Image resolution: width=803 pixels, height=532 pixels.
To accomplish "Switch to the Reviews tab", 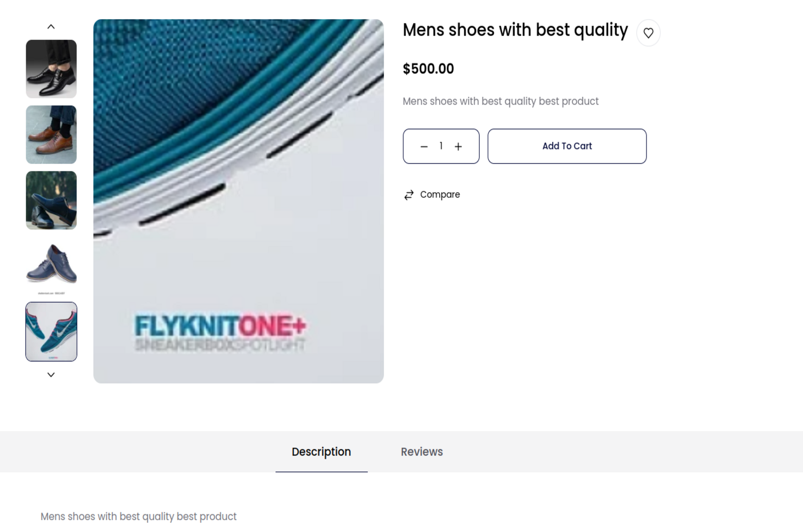I will [422, 452].
